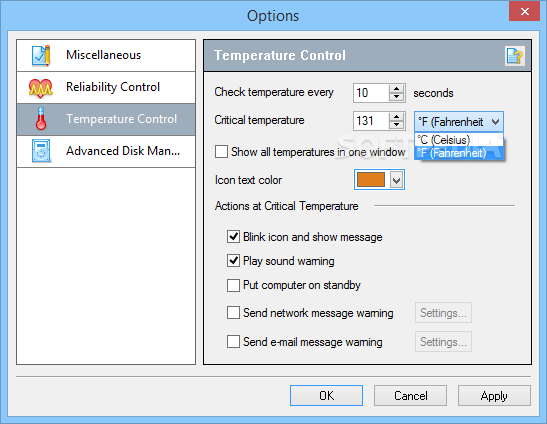Image resolution: width=547 pixels, height=424 pixels.
Task: Disable Play sound warning checkbox
Action: click(233, 261)
